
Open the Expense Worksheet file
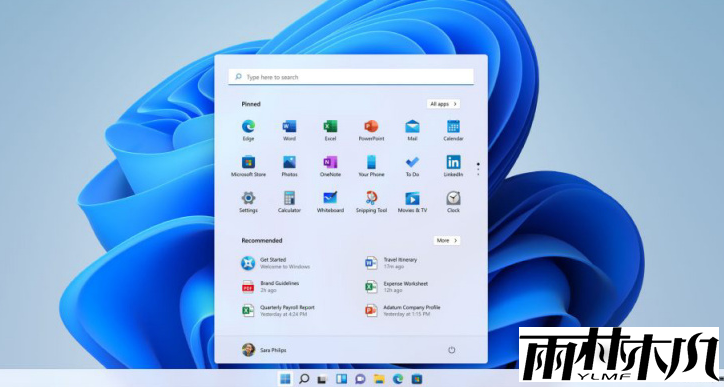pyautogui.click(x=396, y=286)
